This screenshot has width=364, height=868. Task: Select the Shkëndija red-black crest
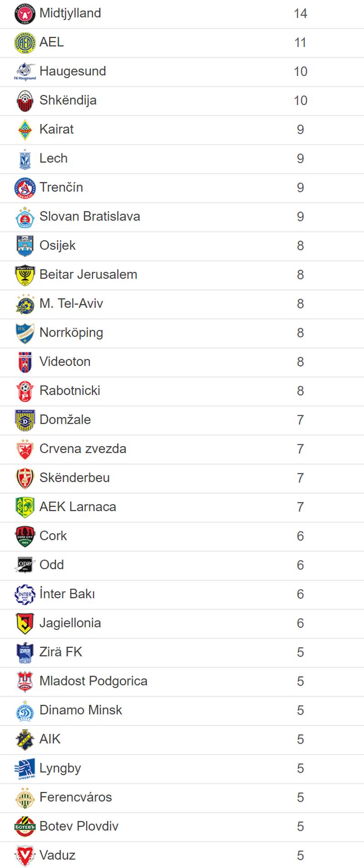coord(25,101)
